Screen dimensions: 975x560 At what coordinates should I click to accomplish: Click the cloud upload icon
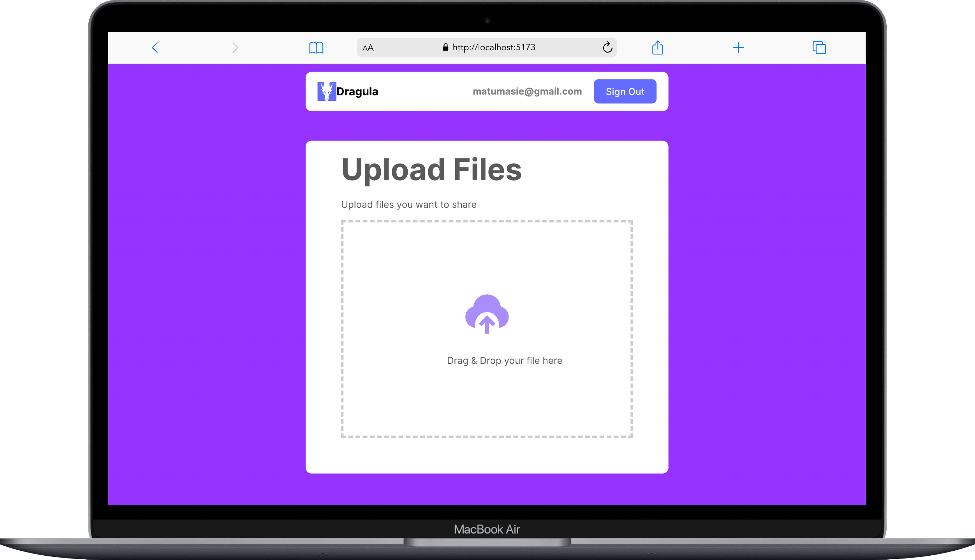point(487,314)
